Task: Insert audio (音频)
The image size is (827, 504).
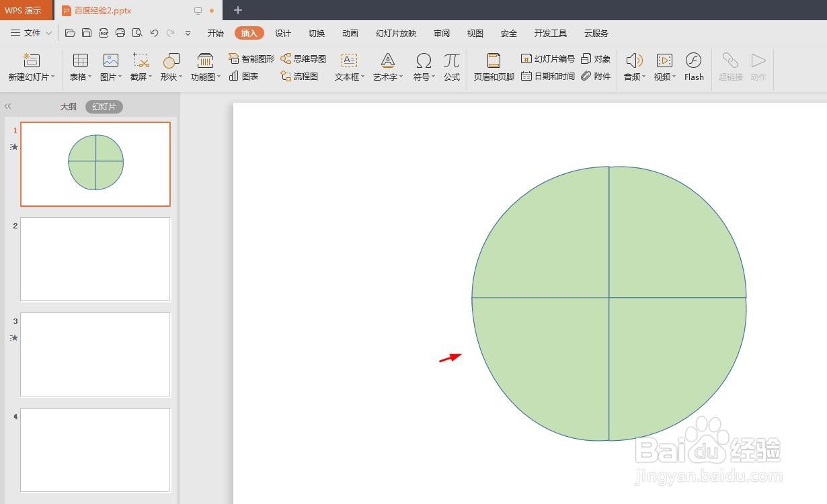Action: [x=634, y=67]
